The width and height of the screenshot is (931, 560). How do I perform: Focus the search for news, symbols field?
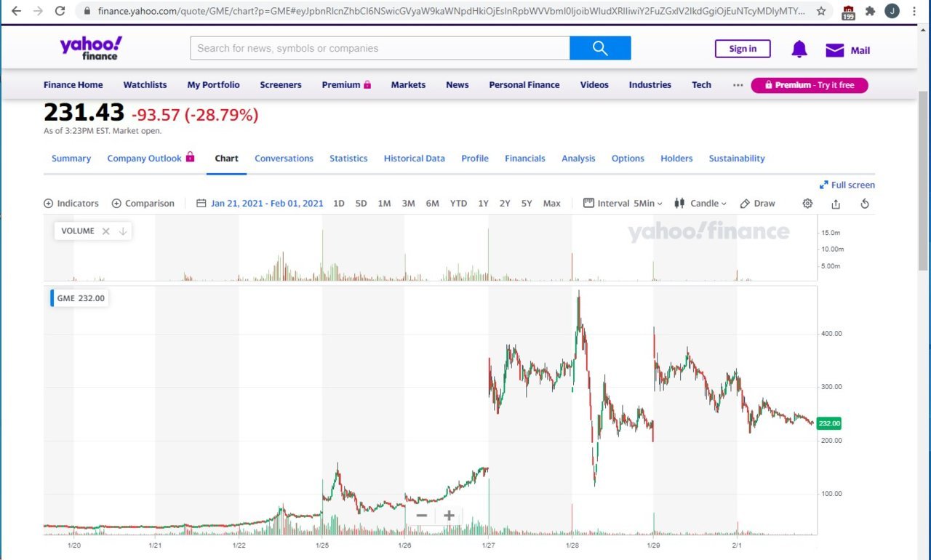coord(380,48)
